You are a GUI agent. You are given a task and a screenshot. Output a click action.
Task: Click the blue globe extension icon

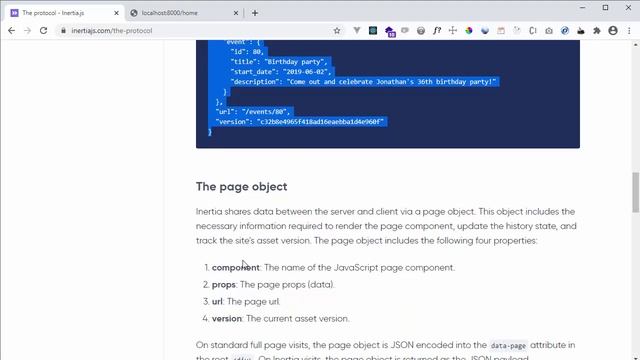[485, 30]
